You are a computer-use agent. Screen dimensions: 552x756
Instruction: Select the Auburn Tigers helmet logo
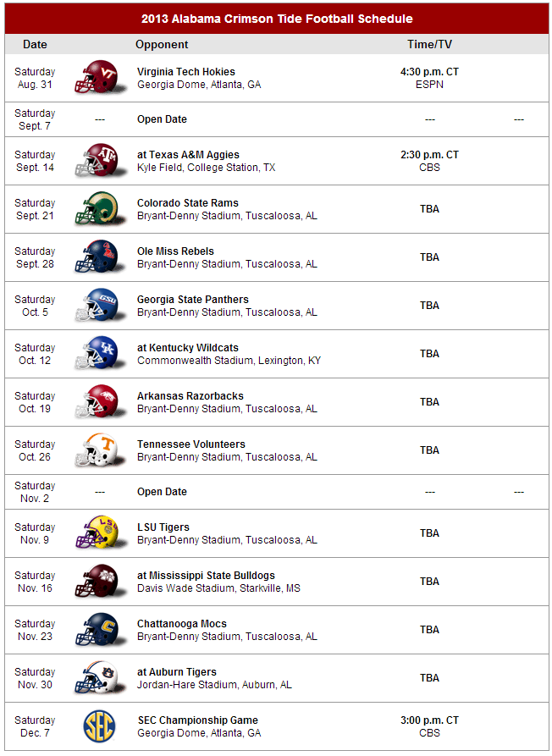point(99,677)
